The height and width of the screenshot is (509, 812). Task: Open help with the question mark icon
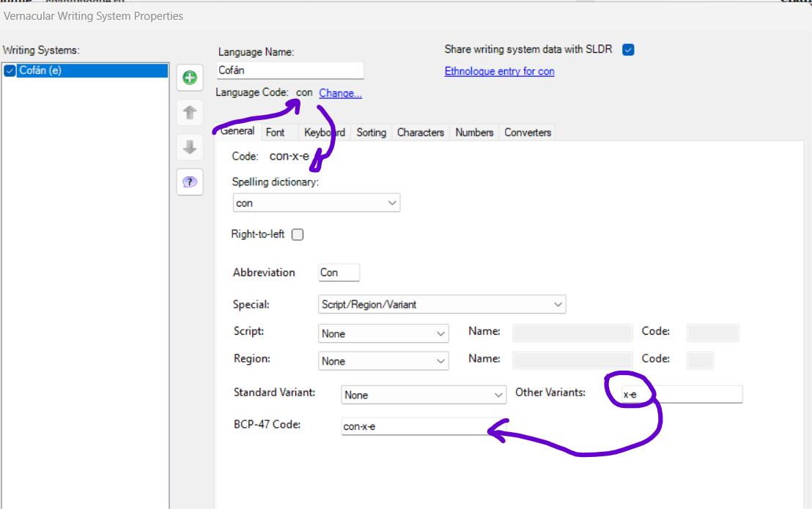[190, 182]
